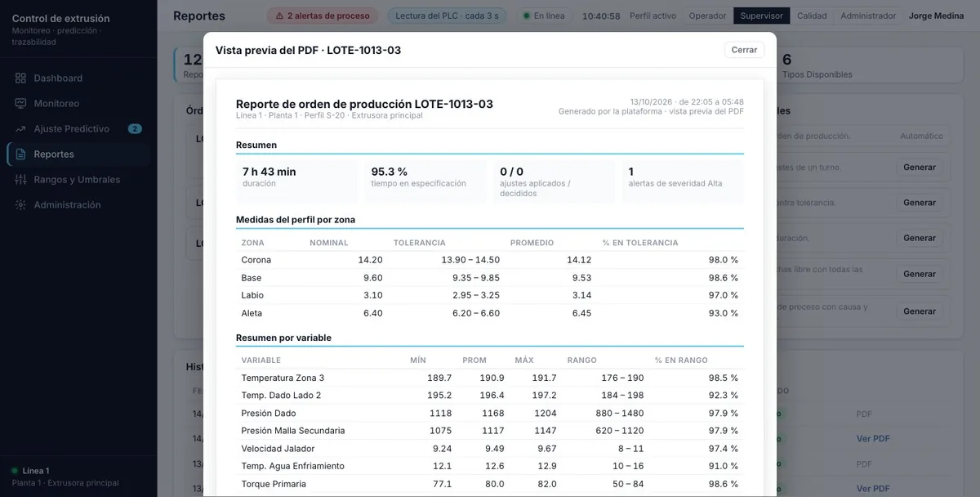
Task: Click Generar next to 'de proceso con causa y'
Action: [920, 311]
